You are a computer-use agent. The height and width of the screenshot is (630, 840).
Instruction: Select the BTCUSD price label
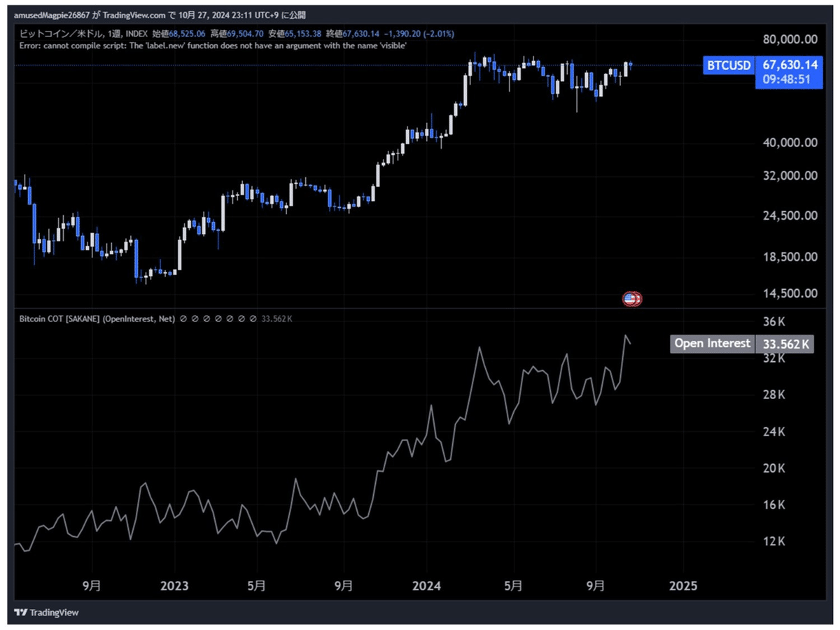click(x=729, y=65)
